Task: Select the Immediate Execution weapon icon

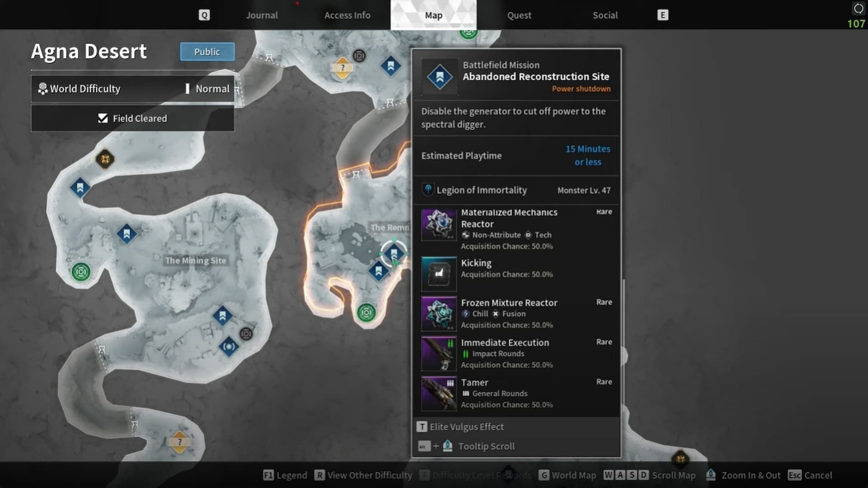Action: (x=439, y=352)
